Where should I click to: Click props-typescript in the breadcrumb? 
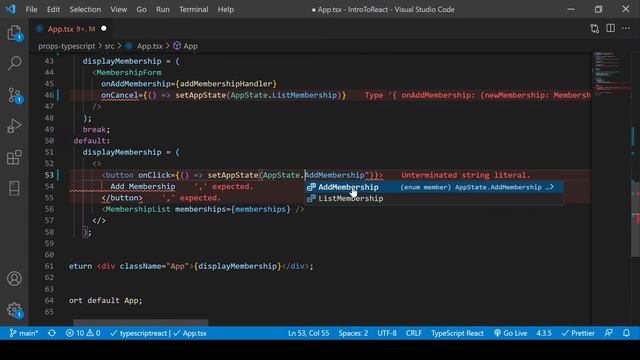(x=67, y=46)
